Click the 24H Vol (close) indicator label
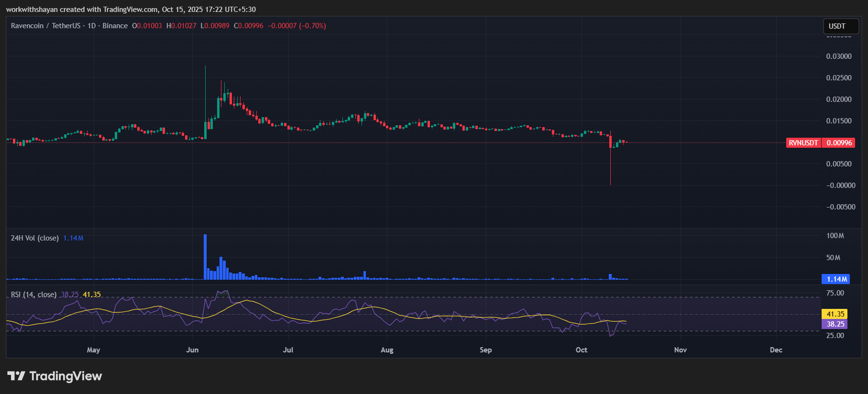Viewport: 868px width, 394px height. point(35,238)
